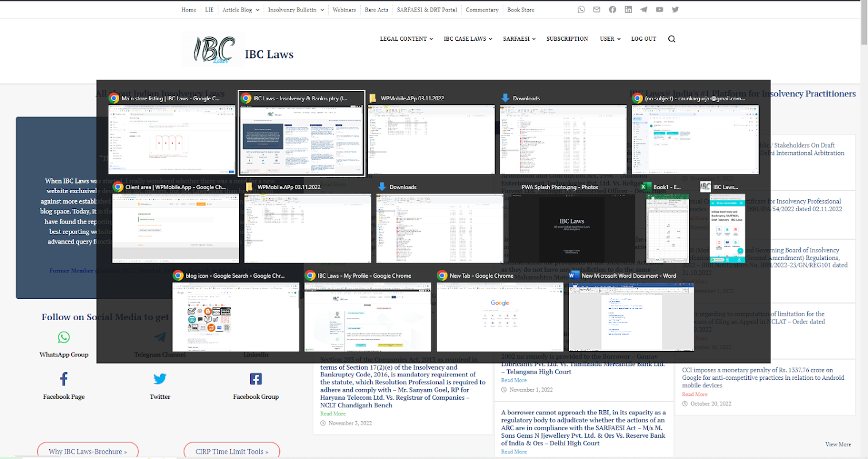Viewport: 868px width, 459px height.
Task: Open Bare Acts in the top menu
Action: tap(376, 10)
